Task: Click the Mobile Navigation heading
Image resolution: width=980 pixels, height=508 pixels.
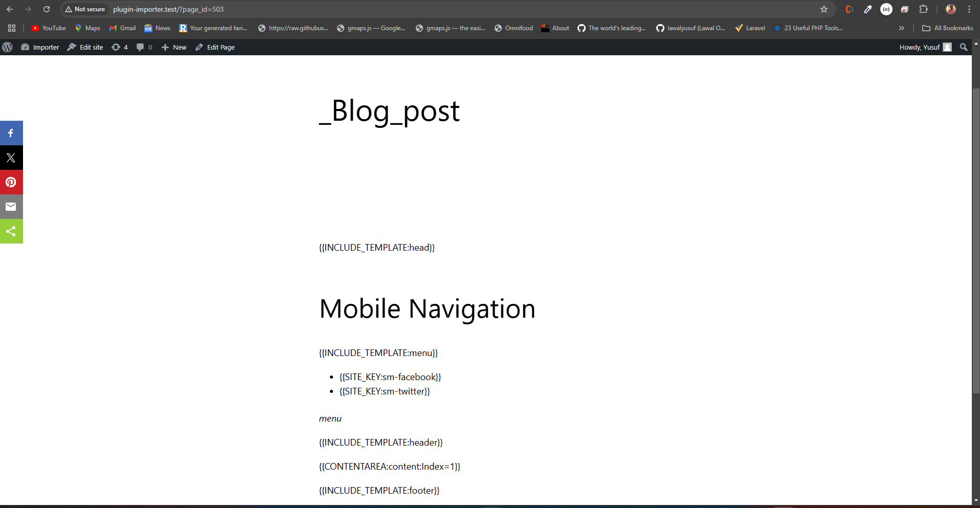Action: coord(427,308)
